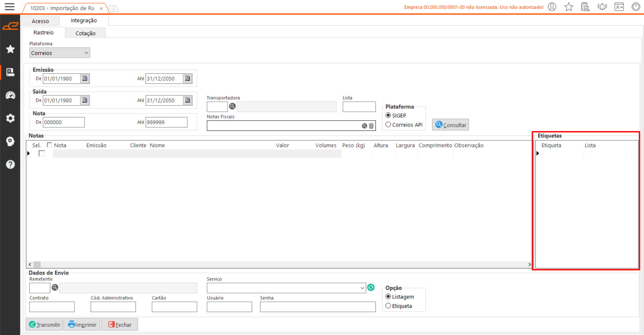The image size is (644, 335).
Task: Select the Etiqueta option radio button
Action: [x=388, y=306]
